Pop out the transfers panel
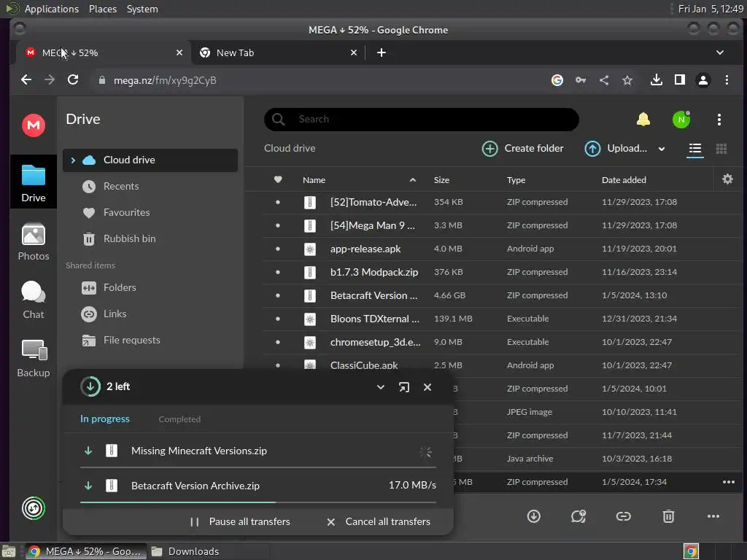The height and width of the screenshot is (560, 747). coord(403,387)
